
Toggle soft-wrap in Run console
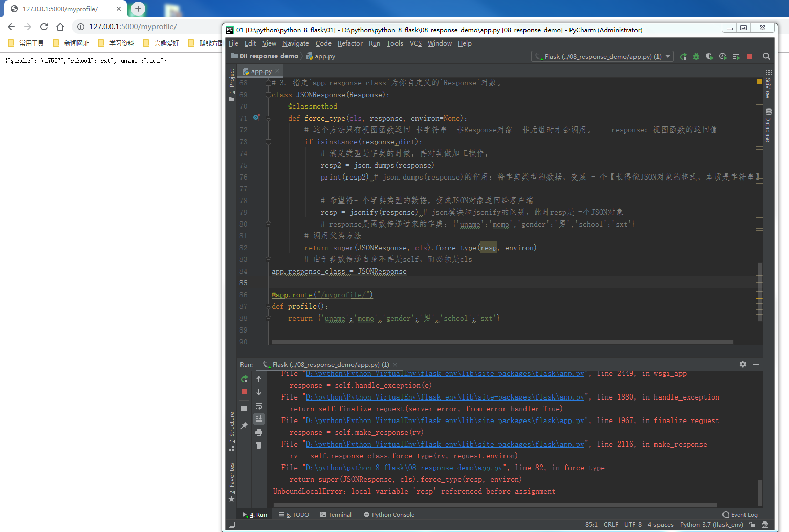259,406
